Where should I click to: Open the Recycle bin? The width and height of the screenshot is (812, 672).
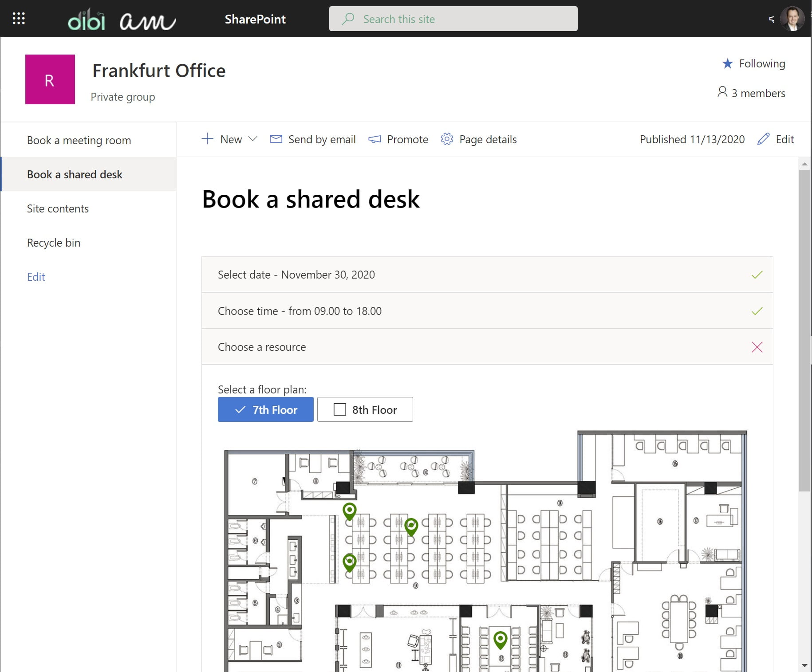click(x=53, y=243)
